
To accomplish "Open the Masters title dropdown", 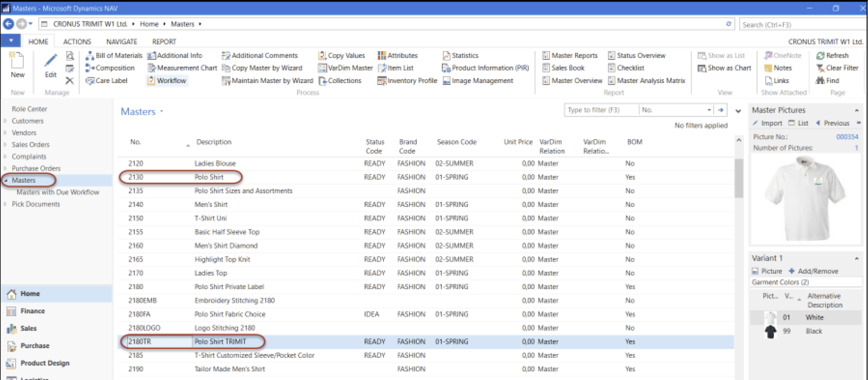I will coord(162,112).
